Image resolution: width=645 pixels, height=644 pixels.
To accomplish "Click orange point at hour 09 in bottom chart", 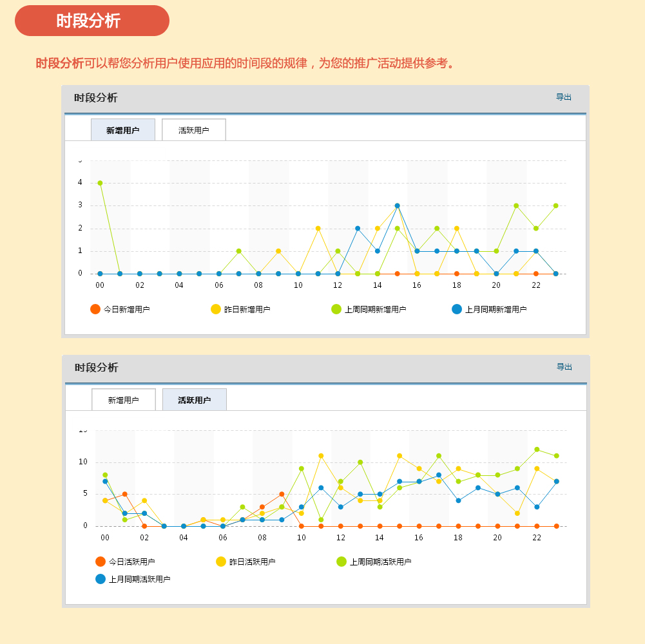I will coord(282,495).
